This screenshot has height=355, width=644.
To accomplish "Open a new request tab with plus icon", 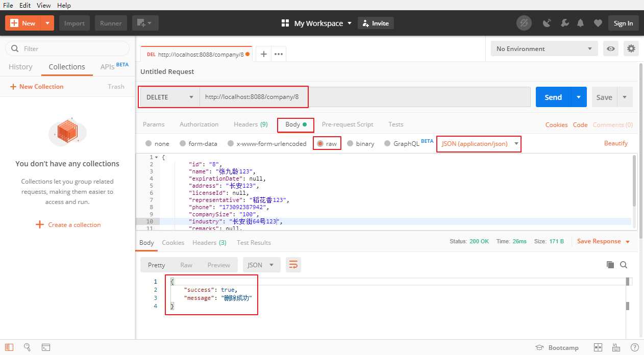I will pos(263,54).
